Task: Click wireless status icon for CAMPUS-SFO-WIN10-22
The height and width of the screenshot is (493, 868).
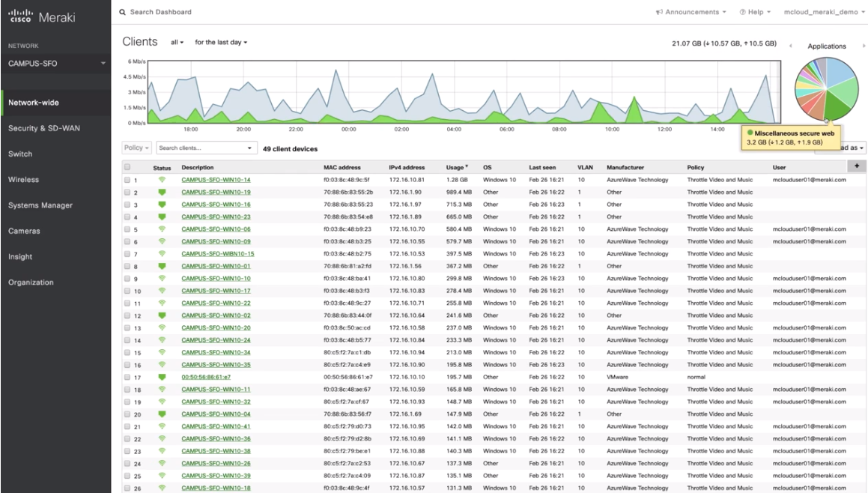Action: [x=163, y=303]
